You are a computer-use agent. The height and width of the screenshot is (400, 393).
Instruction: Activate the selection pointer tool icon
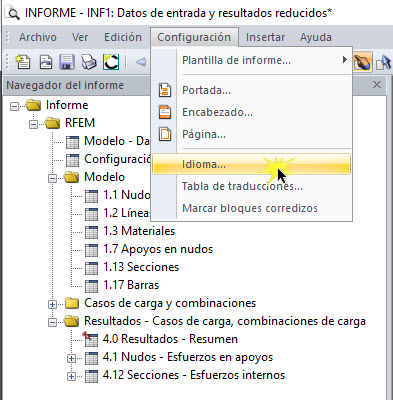pyautogui.click(x=383, y=62)
